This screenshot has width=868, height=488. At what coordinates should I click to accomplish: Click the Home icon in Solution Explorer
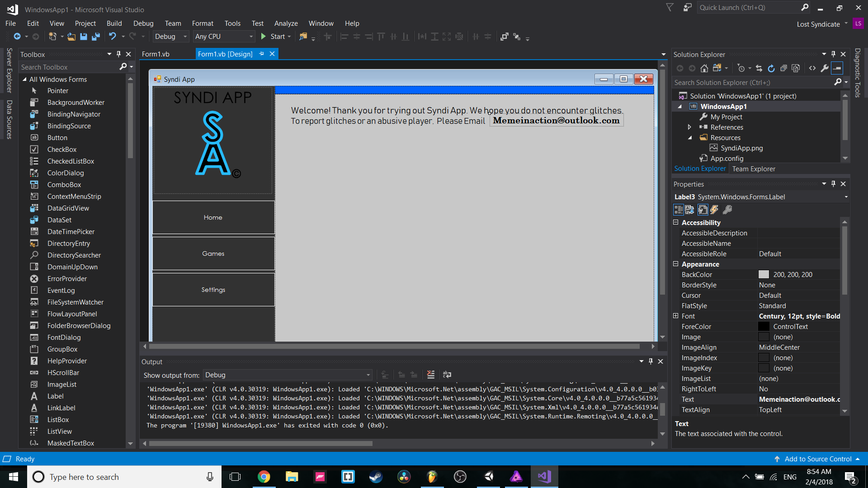704,68
